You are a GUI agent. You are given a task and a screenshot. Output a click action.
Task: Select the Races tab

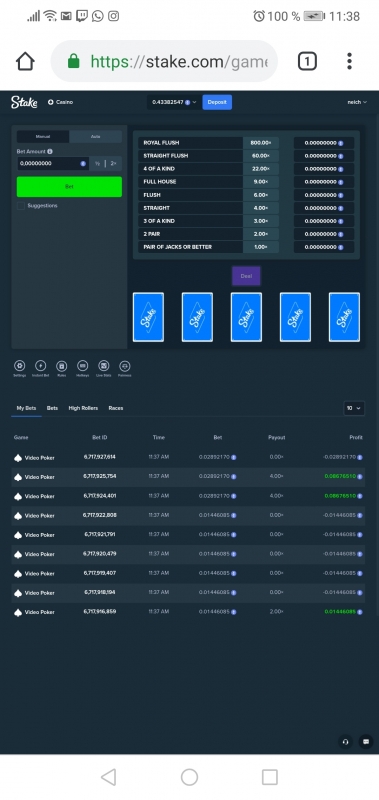(116, 408)
